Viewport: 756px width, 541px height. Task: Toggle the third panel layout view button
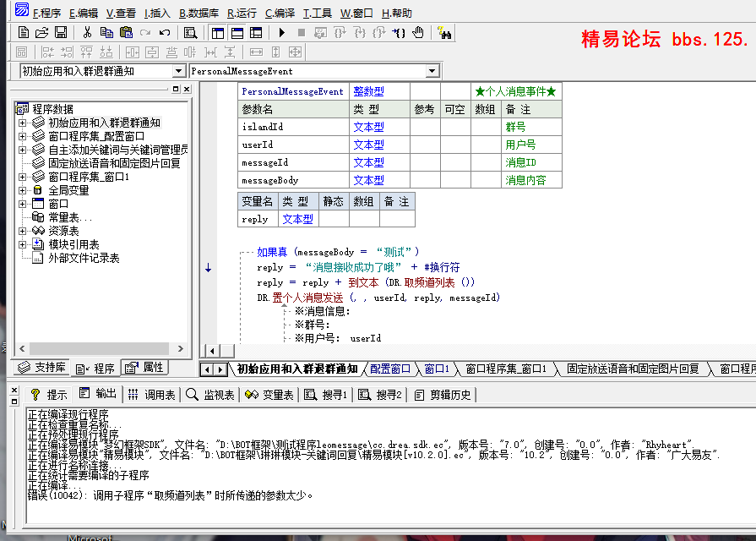click(x=256, y=33)
